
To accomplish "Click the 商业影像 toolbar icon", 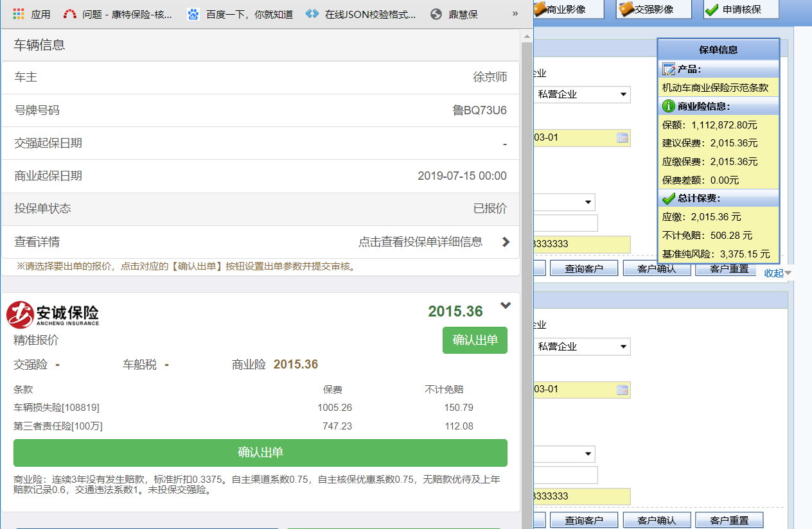I will (x=540, y=9).
